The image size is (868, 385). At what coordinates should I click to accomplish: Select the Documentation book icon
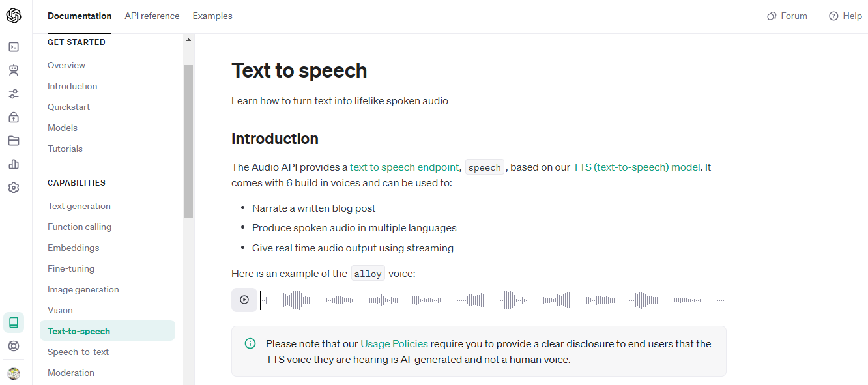click(14, 322)
